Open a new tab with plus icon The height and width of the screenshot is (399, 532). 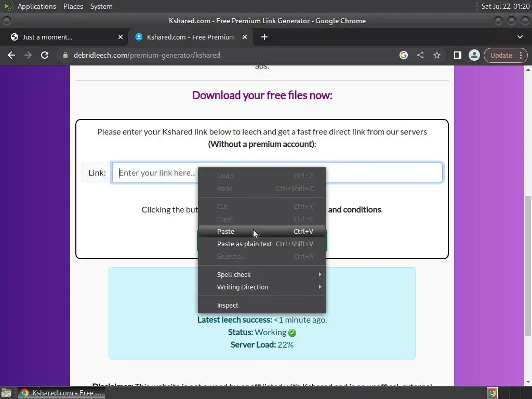(x=264, y=37)
